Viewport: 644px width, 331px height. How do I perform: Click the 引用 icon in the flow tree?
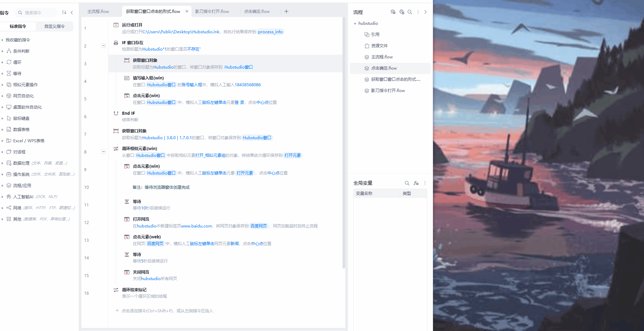coord(367,35)
